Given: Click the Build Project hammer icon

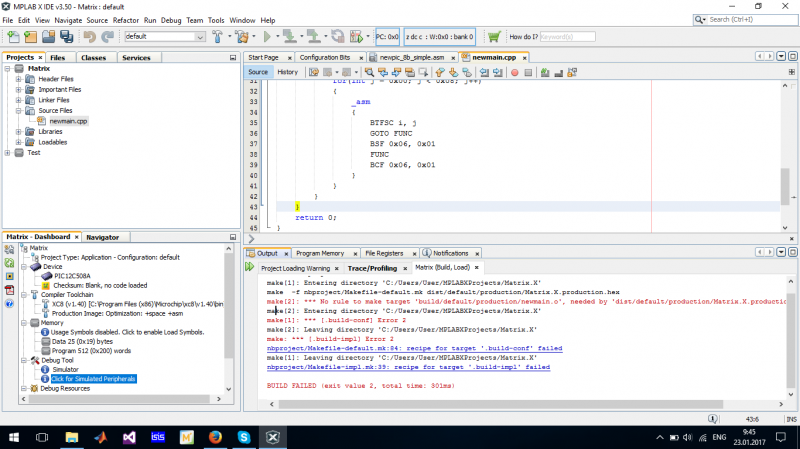Looking at the screenshot, I should (x=218, y=37).
